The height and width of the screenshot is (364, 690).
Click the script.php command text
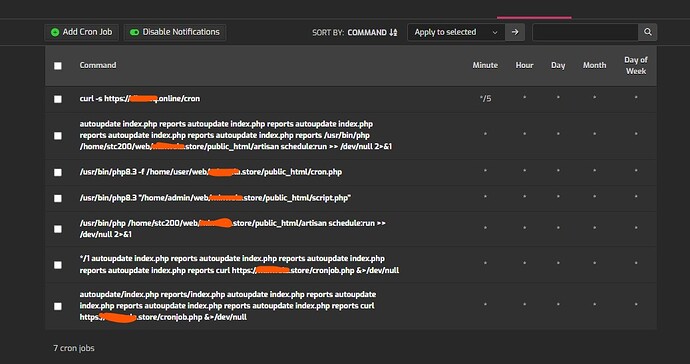pos(215,198)
